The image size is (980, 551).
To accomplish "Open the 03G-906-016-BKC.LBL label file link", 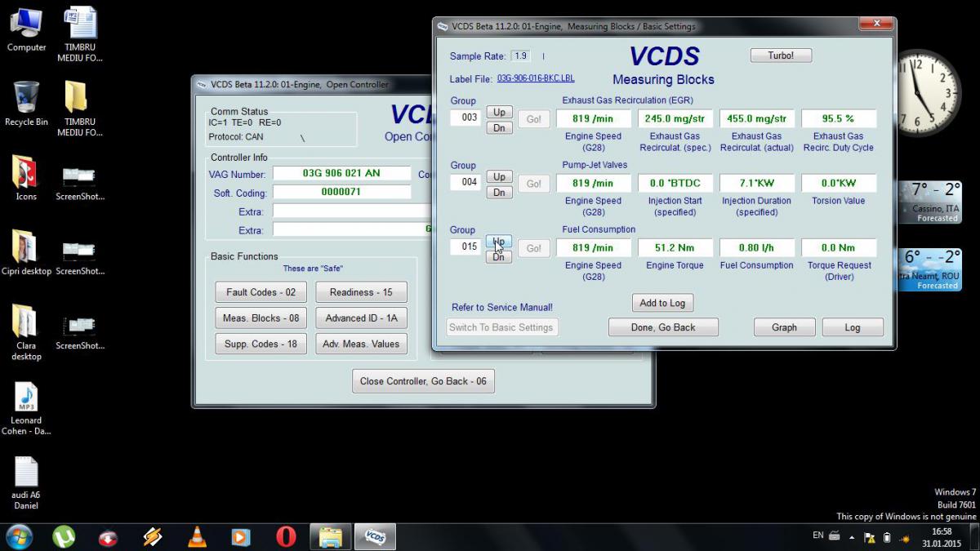I will pyautogui.click(x=535, y=79).
